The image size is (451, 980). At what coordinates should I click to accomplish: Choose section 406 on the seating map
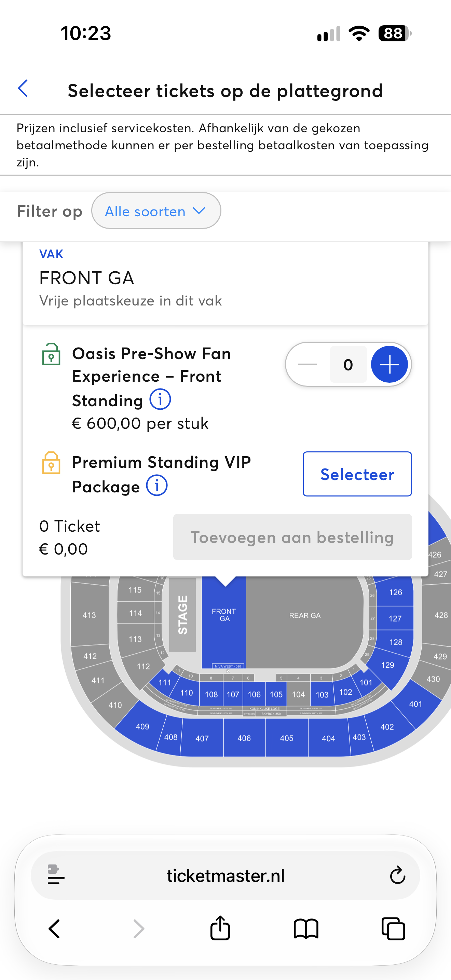244,738
